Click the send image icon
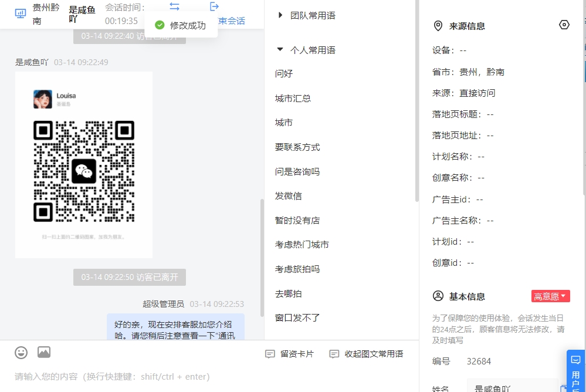The height and width of the screenshot is (392, 586). point(44,352)
